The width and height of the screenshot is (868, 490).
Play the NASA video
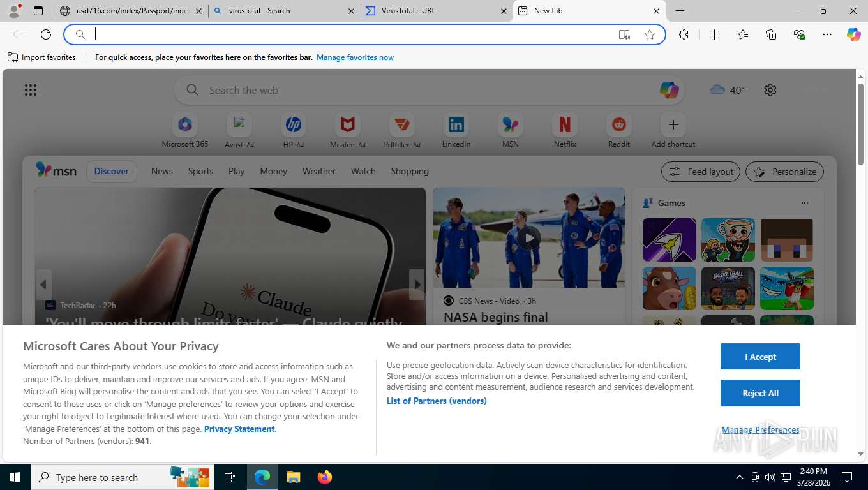[x=529, y=238]
